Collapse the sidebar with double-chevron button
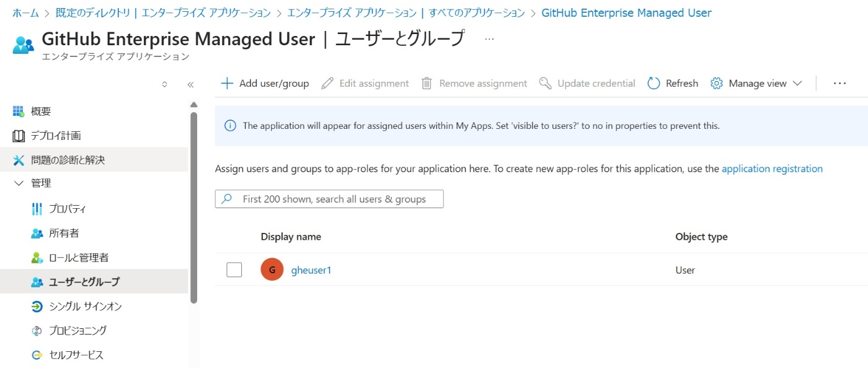868x368 pixels. point(191,84)
